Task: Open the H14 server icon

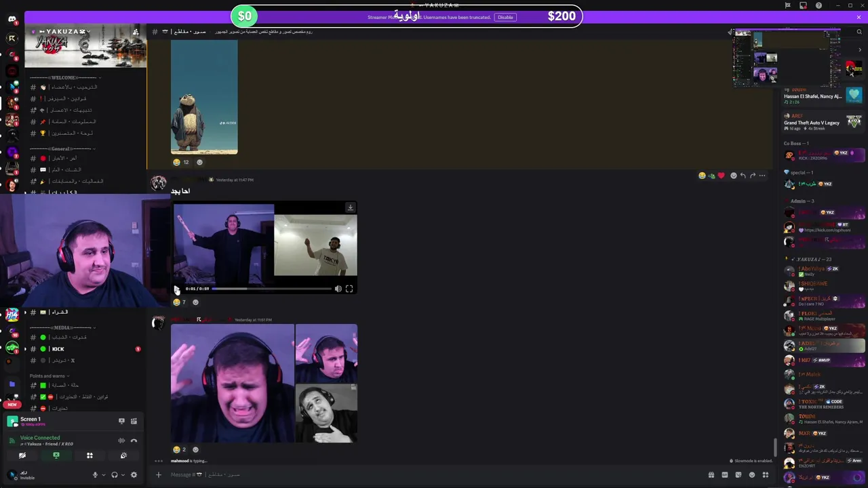Action: (x=12, y=314)
